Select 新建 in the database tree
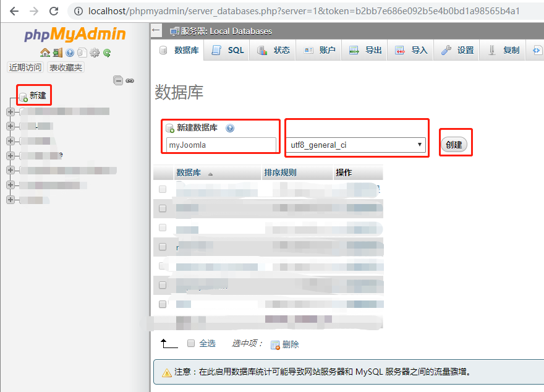 pyautogui.click(x=38, y=95)
